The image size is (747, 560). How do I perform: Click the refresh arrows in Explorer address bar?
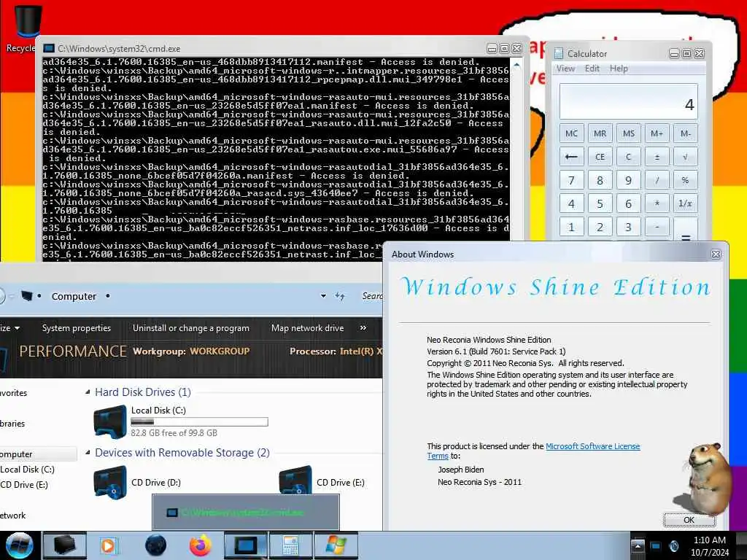click(x=340, y=296)
